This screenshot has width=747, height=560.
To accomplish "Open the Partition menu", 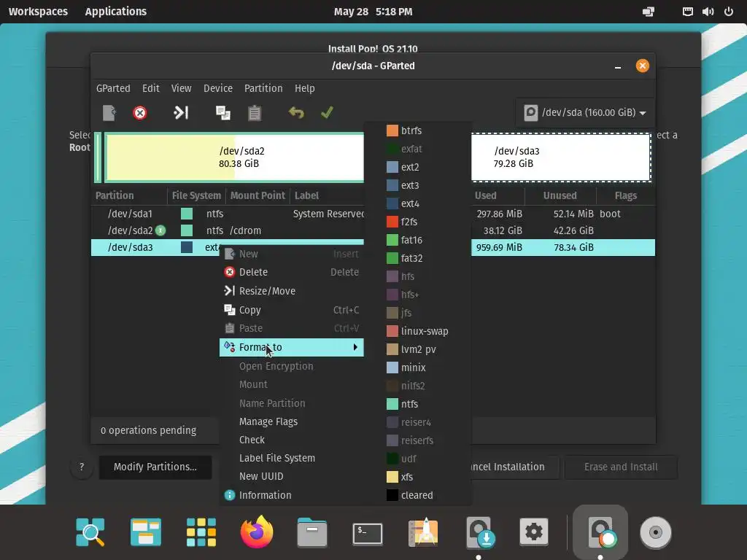I will (x=263, y=88).
